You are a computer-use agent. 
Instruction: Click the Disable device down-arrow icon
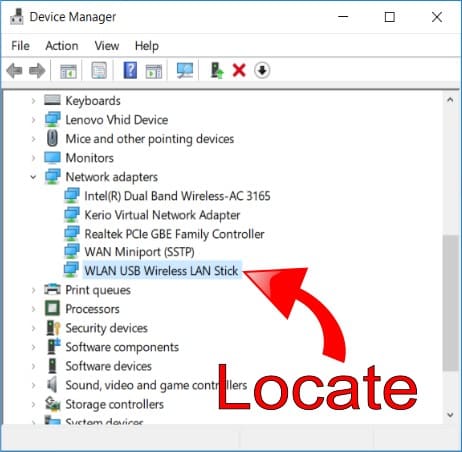tap(262, 70)
